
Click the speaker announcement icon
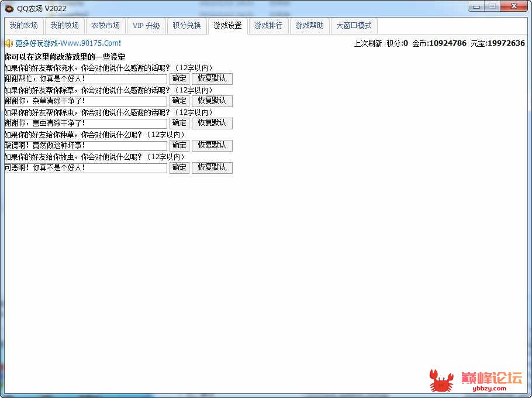point(9,43)
